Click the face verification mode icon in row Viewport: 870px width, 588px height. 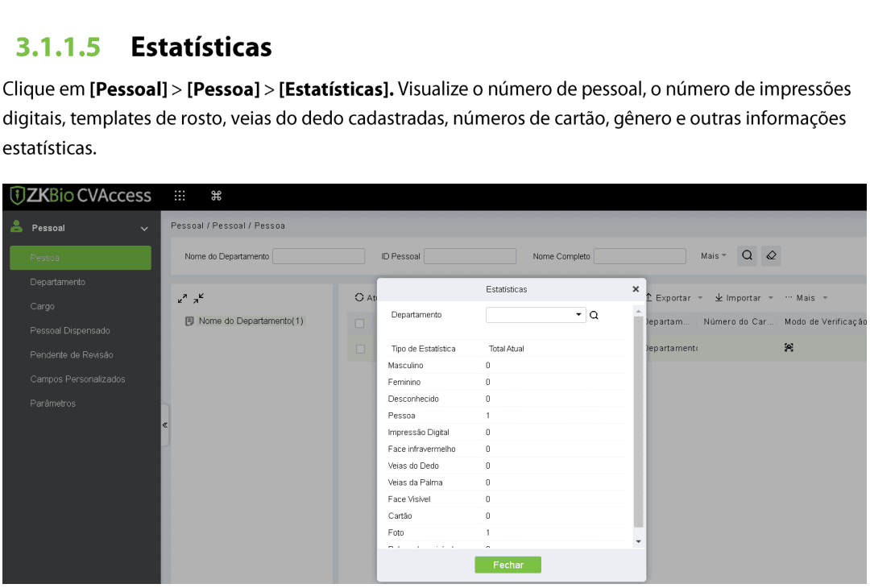coord(789,348)
